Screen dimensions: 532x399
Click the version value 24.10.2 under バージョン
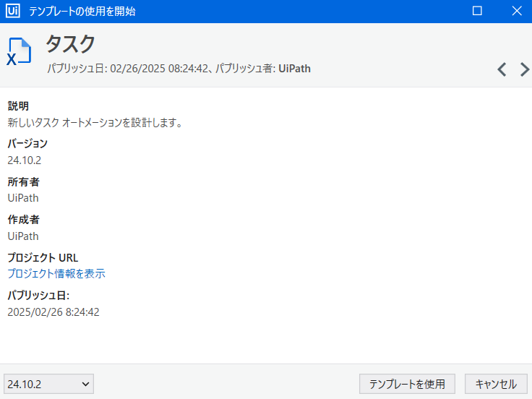[25, 160]
